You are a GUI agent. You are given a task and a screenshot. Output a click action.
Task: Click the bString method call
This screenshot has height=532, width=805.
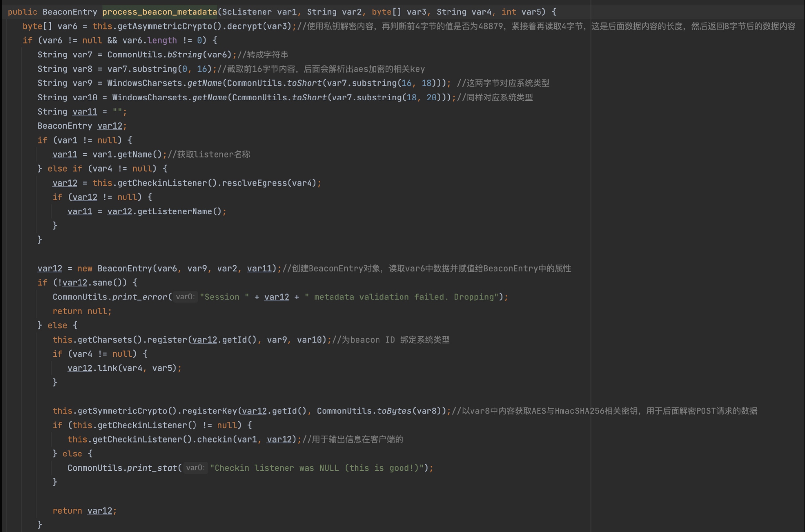point(184,55)
